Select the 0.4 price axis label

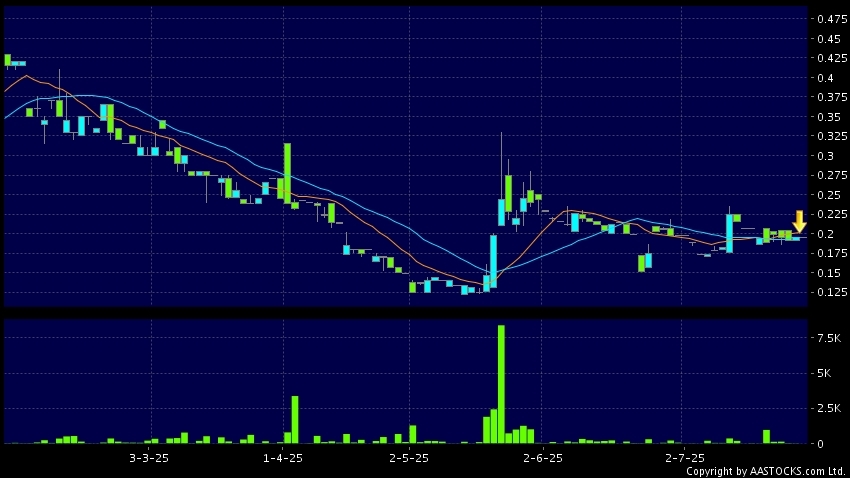coord(826,78)
